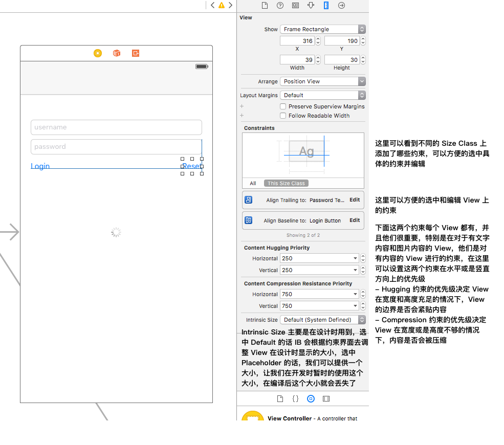This screenshot has height=445, width=504.
Task: Increment the Width value stepper
Action: 318,57
